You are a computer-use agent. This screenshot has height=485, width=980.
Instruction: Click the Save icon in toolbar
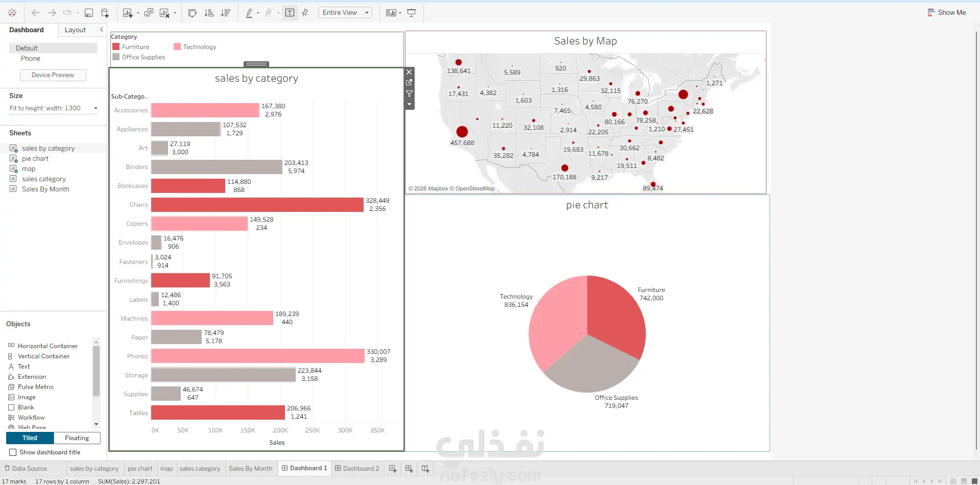pos(89,13)
